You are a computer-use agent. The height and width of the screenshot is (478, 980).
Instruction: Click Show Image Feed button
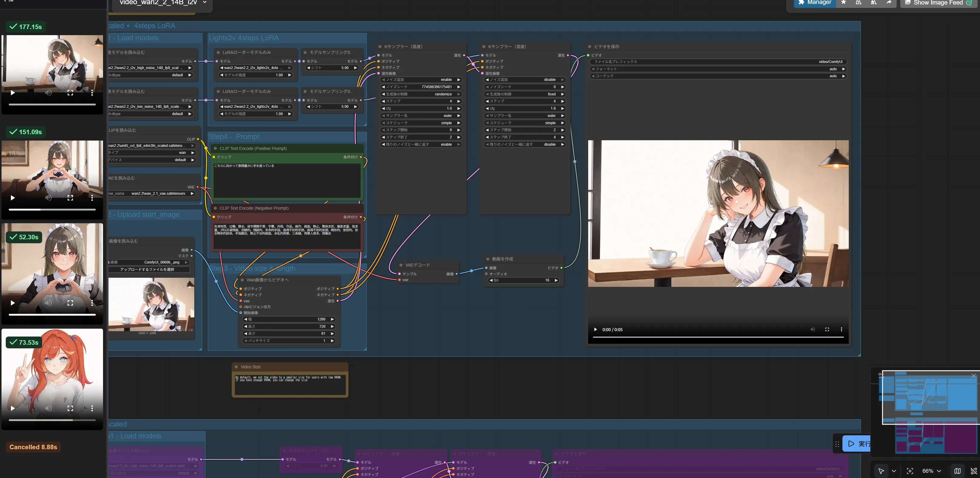pos(938,3)
